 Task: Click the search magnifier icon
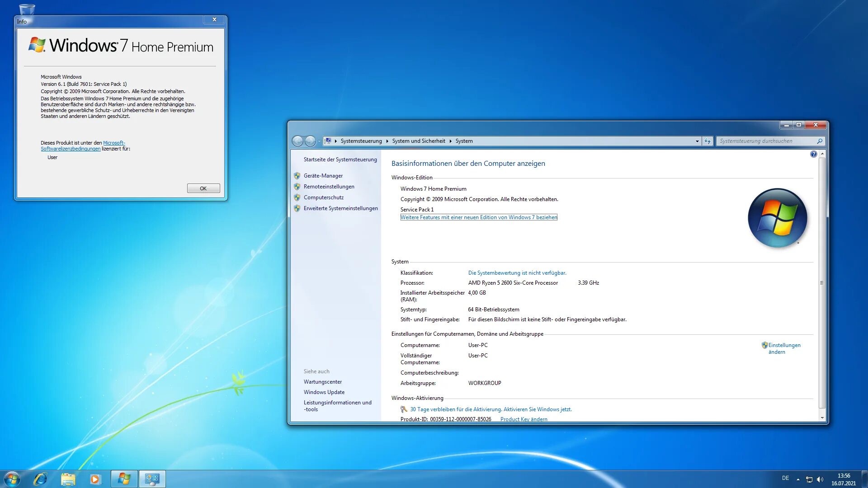click(820, 141)
